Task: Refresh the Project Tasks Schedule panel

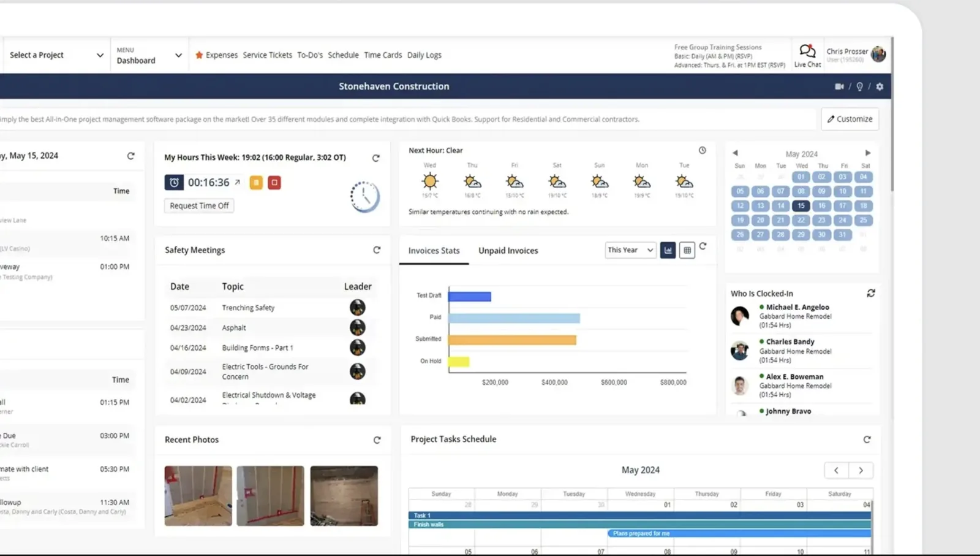Action: (867, 440)
